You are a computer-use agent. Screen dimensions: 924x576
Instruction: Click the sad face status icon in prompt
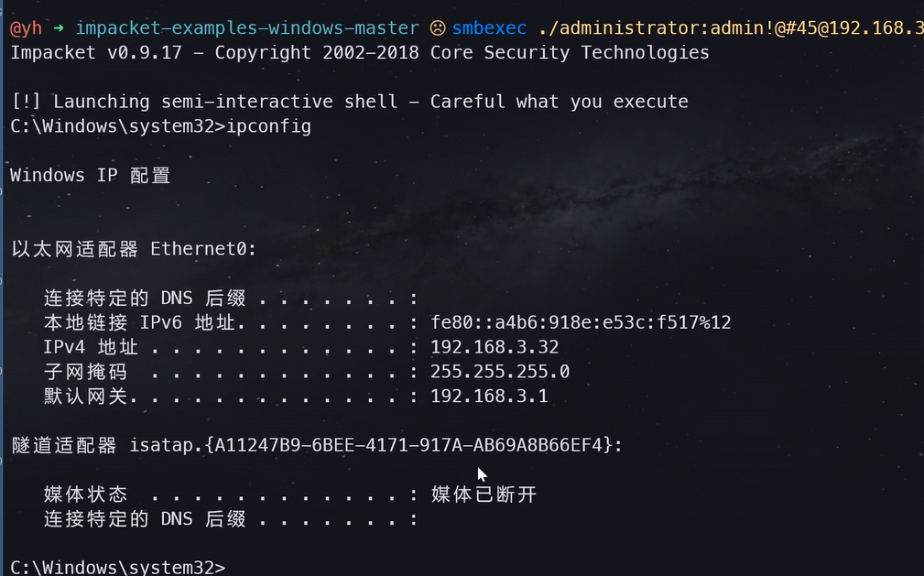[437, 28]
